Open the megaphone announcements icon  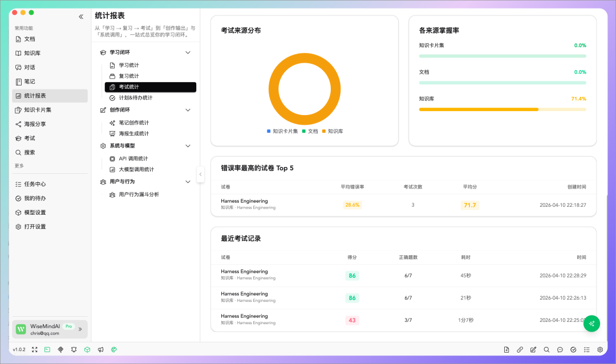click(100, 350)
